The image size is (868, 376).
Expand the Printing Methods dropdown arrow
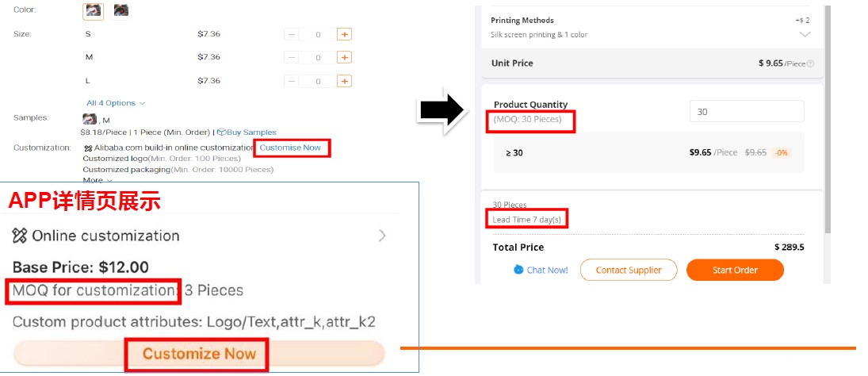(805, 34)
